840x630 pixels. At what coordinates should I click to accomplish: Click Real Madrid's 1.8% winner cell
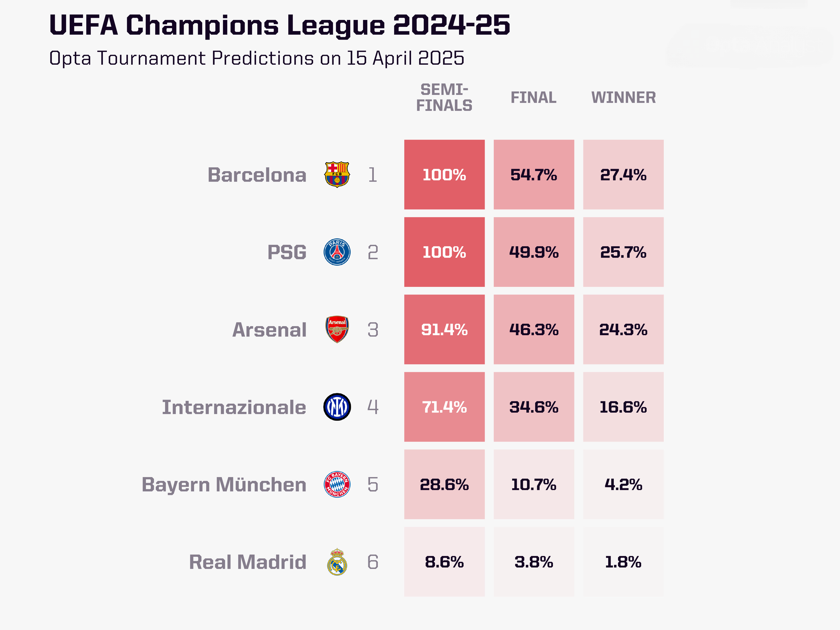click(x=623, y=562)
